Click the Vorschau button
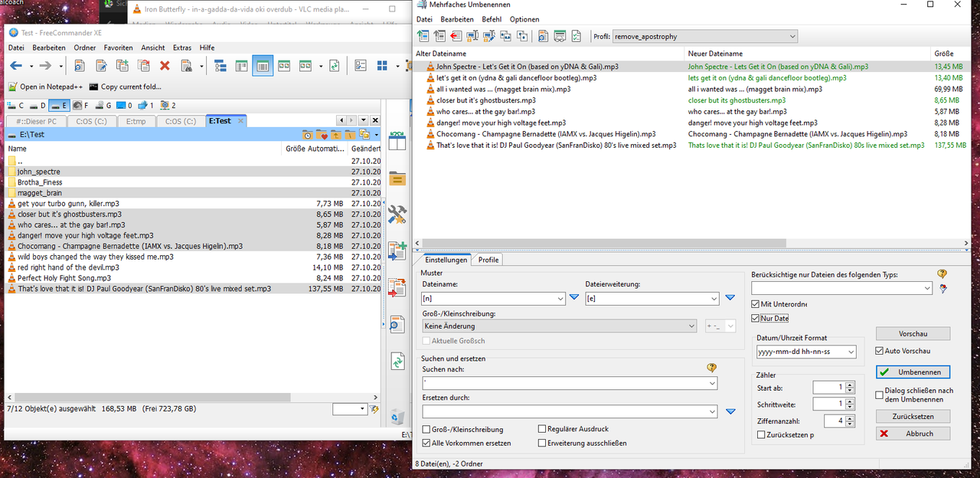 (x=913, y=334)
